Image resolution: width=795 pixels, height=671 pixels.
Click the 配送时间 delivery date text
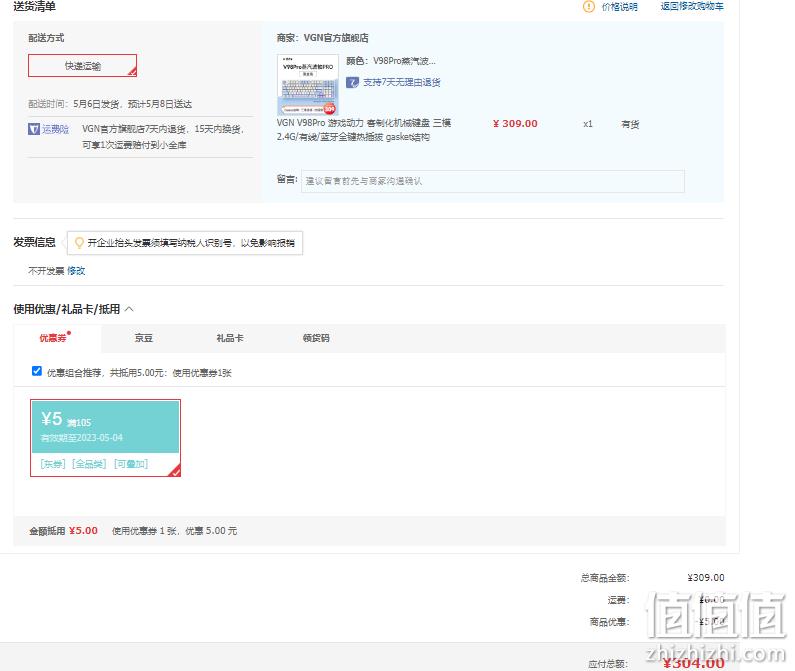coord(110,104)
